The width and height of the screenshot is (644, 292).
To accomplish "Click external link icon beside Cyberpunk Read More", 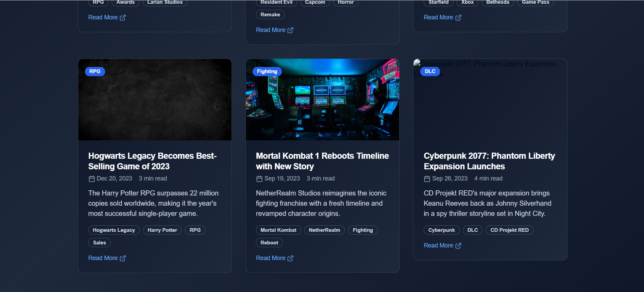I will pos(458,246).
